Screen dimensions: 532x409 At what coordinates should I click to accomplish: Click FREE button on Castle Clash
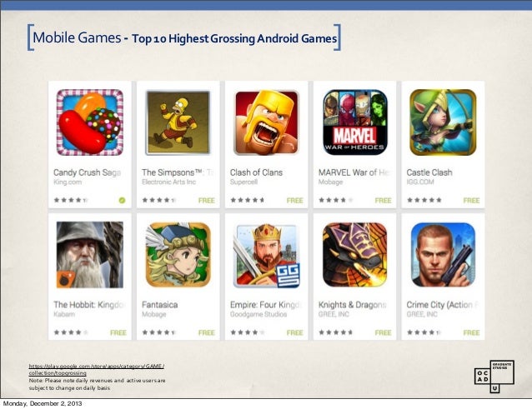(471, 200)
